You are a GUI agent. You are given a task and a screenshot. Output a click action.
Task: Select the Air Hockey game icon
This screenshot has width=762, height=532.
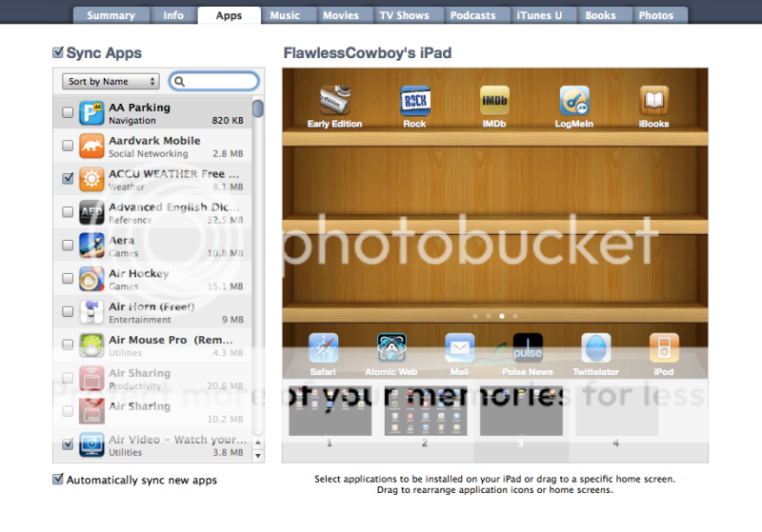[91, 279]
